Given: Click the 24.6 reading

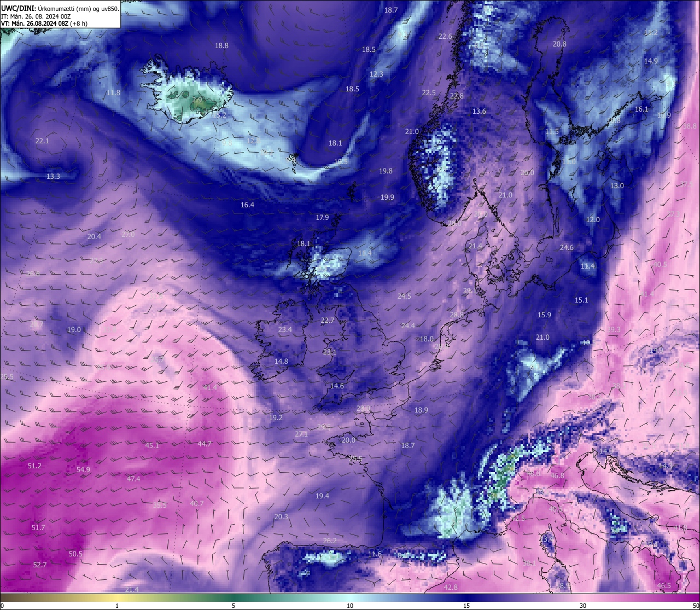Looking at the screenshot, I should click(567, 248).
